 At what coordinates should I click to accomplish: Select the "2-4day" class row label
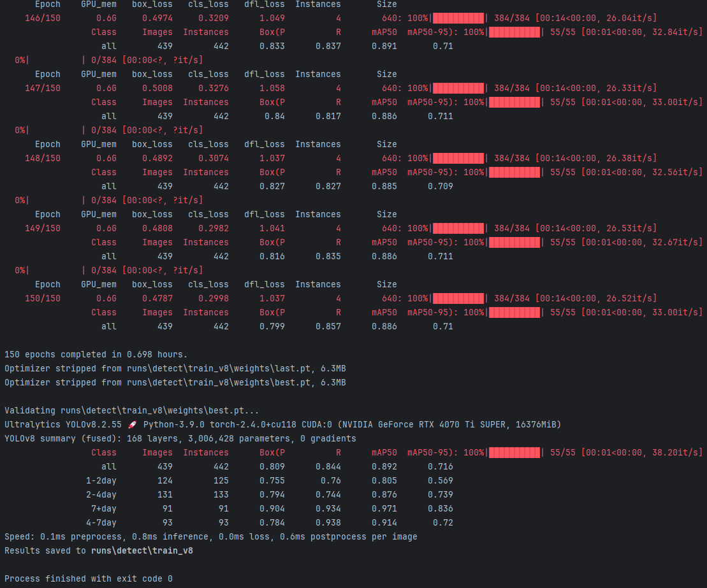[101, 495]
